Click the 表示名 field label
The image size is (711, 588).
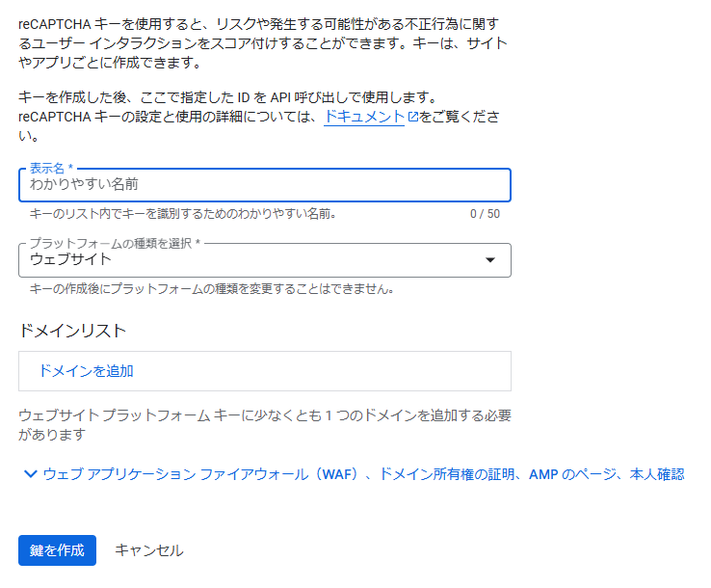coord(51,168)
